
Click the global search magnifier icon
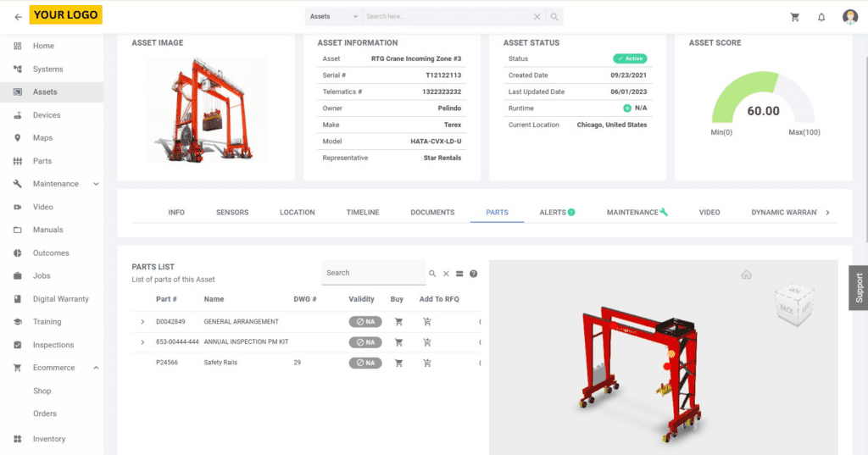(x=554, y=17)
